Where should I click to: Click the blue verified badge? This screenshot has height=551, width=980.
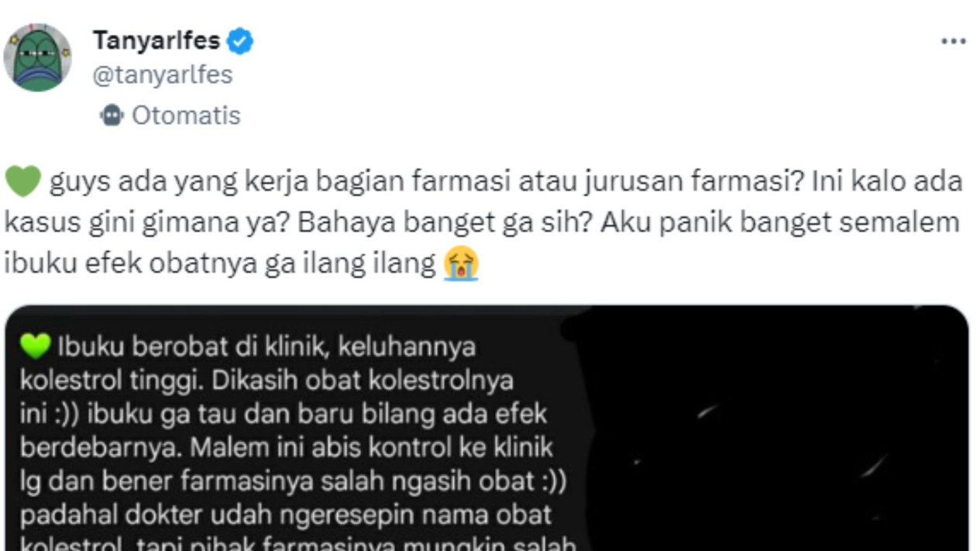coord(240,41)
